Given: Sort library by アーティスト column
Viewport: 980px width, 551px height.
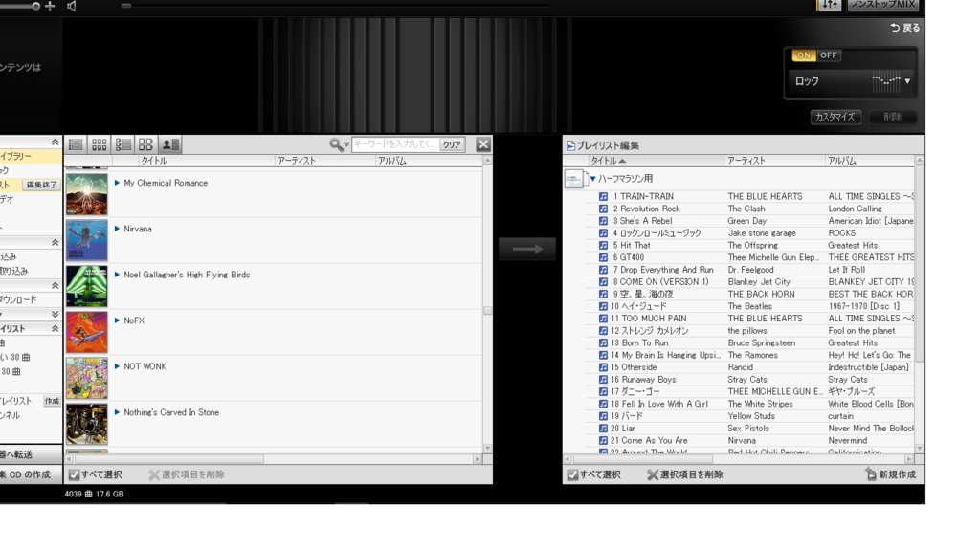Looking at the screenshot, I should coord(297,161).
